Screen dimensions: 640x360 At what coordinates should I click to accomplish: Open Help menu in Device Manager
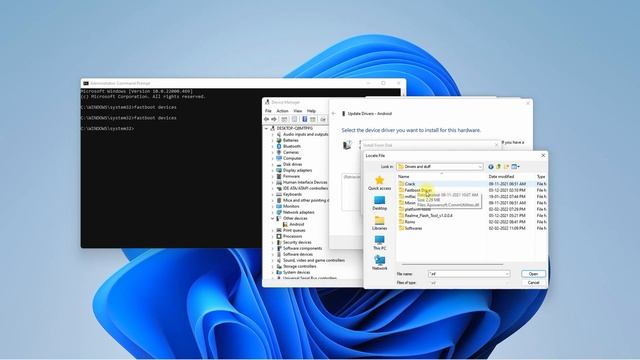(x=311, y=111)
